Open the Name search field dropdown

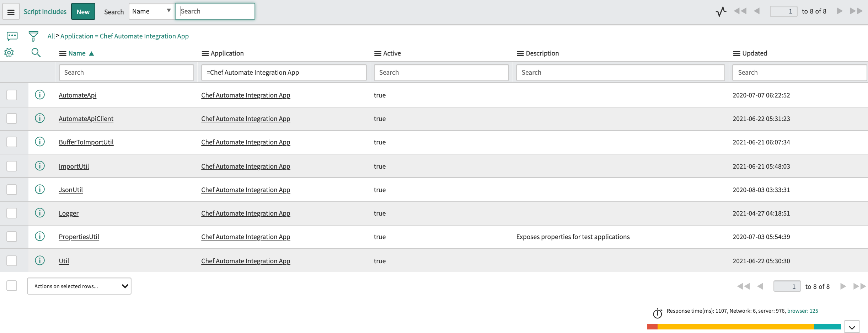tap(151, 11)
